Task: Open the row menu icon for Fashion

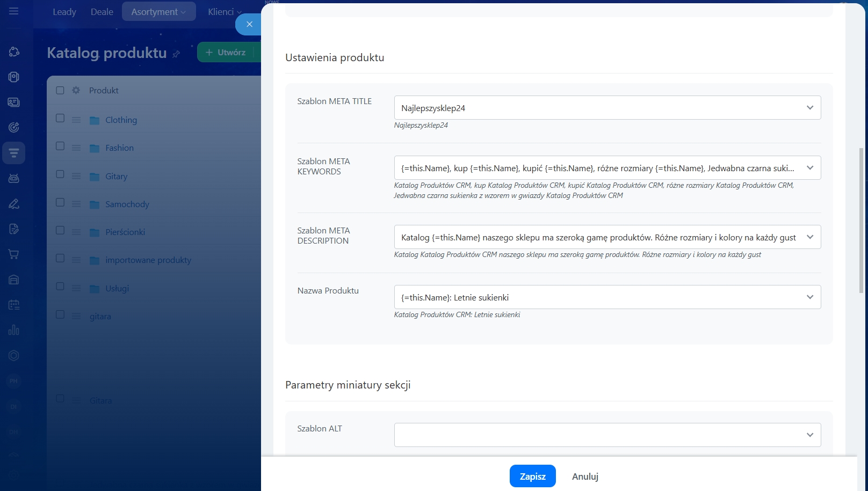Action: tap(76, 148)
